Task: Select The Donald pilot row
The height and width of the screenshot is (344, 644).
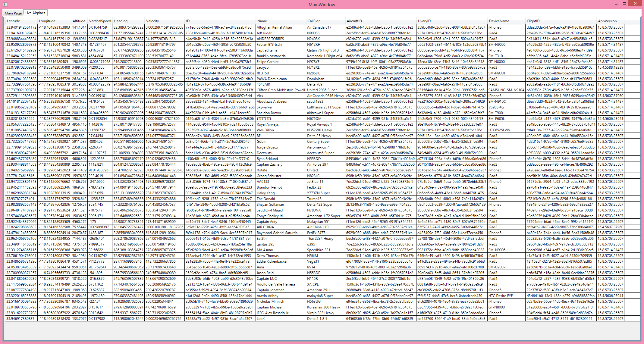Action: click(266, 199)
